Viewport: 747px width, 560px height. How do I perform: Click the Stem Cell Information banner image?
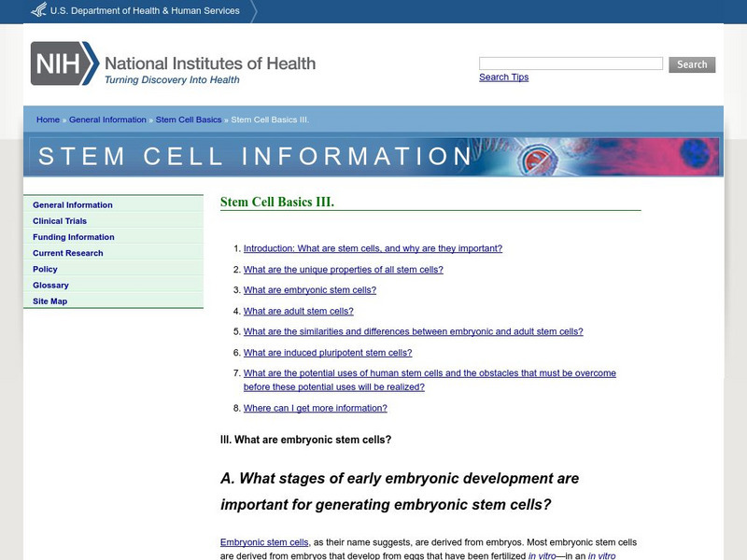373,157
